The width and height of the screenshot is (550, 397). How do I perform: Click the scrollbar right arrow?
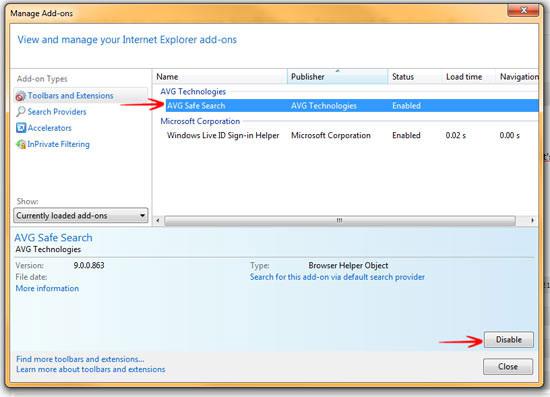coord(532,221)
